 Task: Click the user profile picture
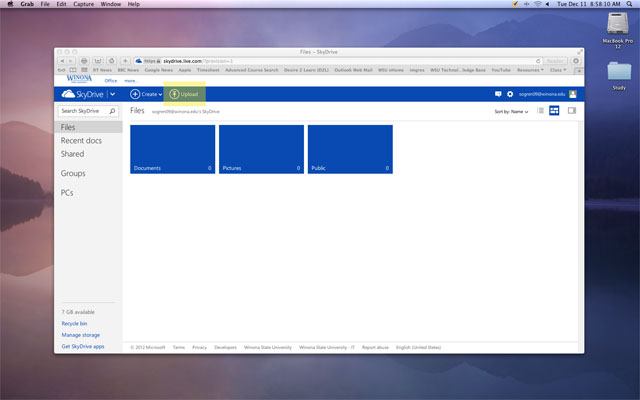click(x=572, y=94)
